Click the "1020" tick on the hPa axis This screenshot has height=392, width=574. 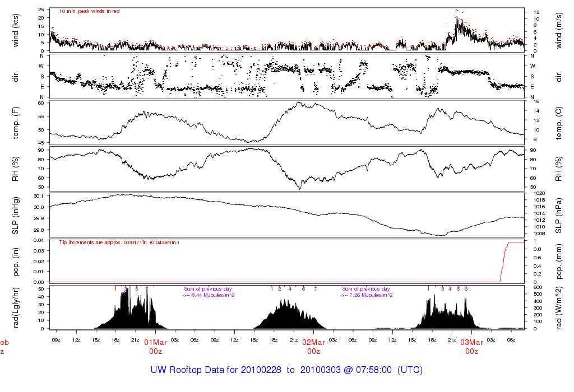coord(539,193)
